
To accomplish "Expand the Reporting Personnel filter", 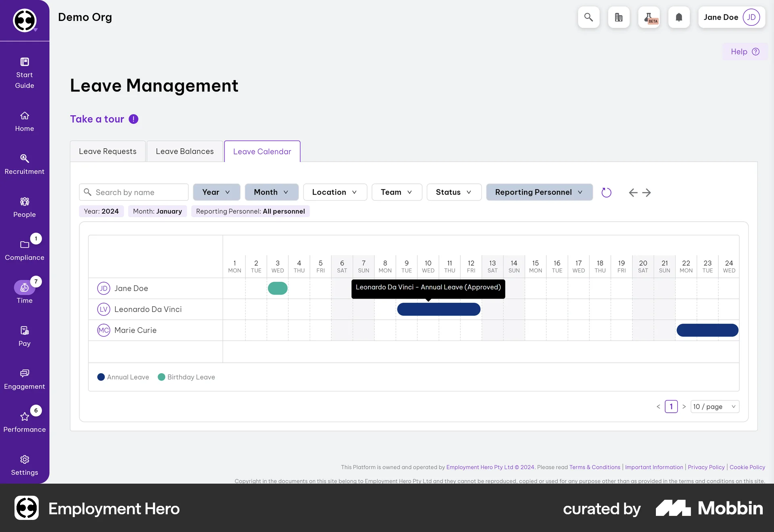I will click(539, 192).
